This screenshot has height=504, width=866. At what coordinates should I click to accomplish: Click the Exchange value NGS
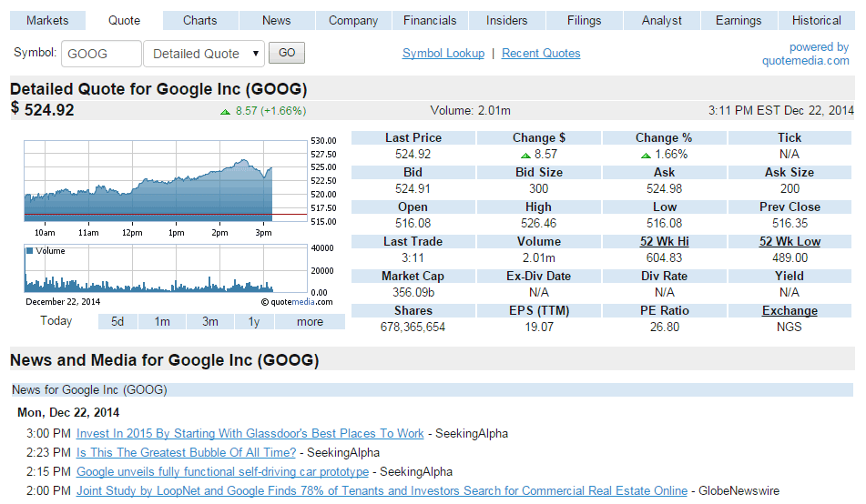pyautogui.click(x=790, y=328)
